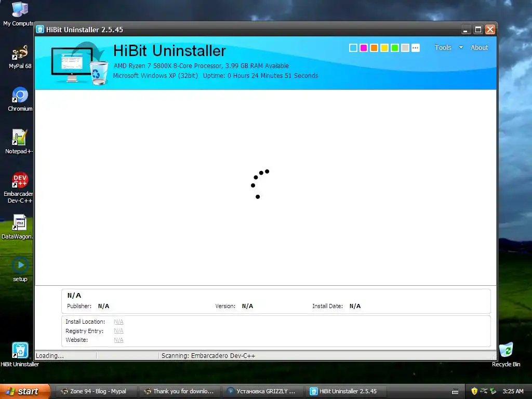Select the blue color theme swatch
Viewport: 532px width, 399px height.
tap(353, 48)
